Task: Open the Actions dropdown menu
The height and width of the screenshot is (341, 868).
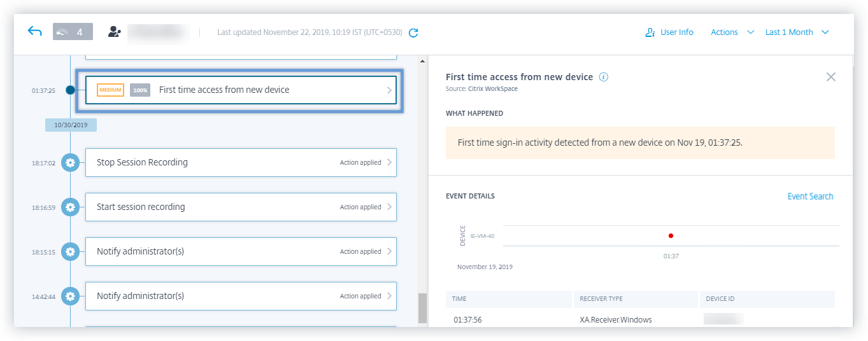Action: pyautogui.click(x=732, y=32)
